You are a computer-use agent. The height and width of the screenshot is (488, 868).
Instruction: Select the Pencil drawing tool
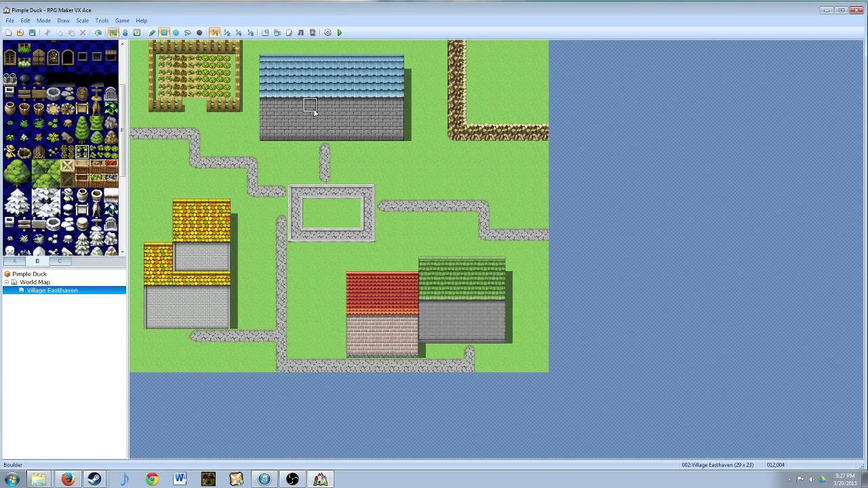tap(152, 33)
